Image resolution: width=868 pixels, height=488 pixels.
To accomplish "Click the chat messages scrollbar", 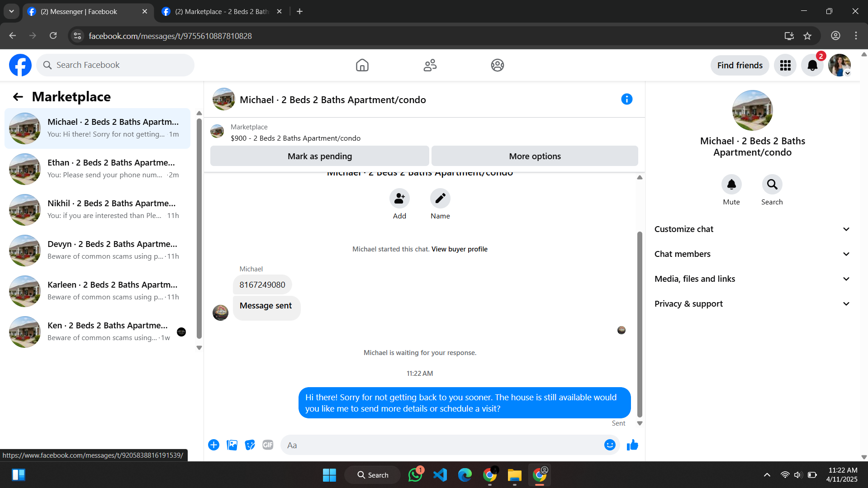I will coord(640,323).
